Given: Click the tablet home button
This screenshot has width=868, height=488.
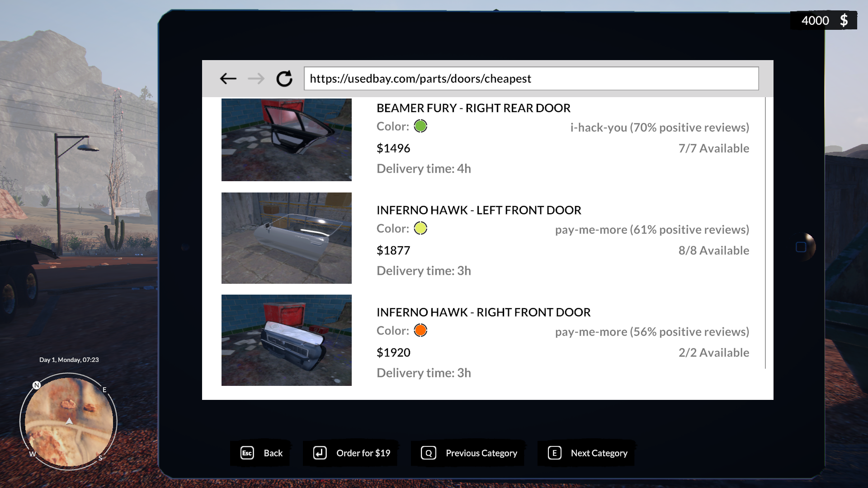Looking at the screenshot, I should (802, 247).
